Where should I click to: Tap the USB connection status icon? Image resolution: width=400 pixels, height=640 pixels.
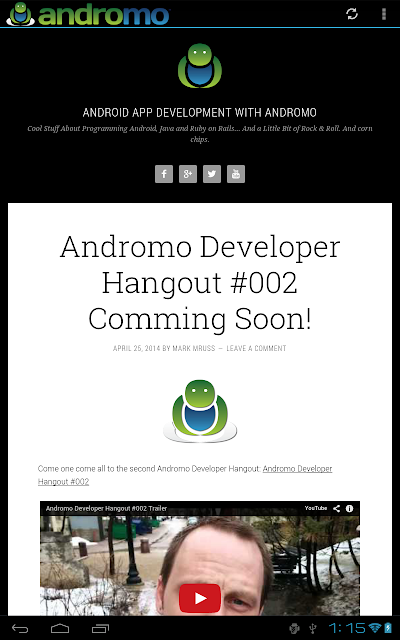(313, 629)
